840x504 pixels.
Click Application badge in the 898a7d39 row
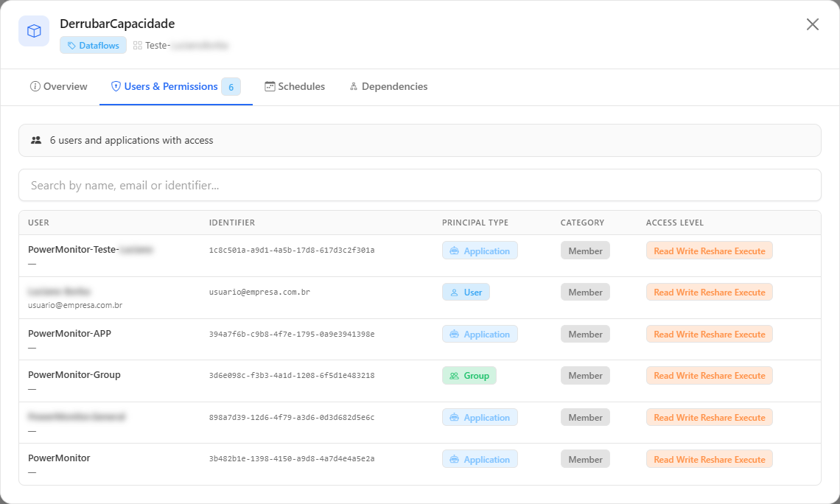tap(480, 417)
